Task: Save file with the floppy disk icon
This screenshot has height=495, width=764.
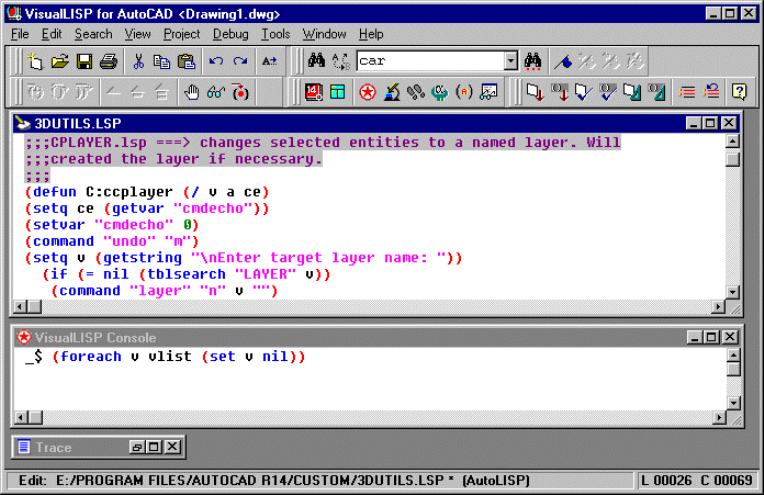Action: tap(84, 61)
